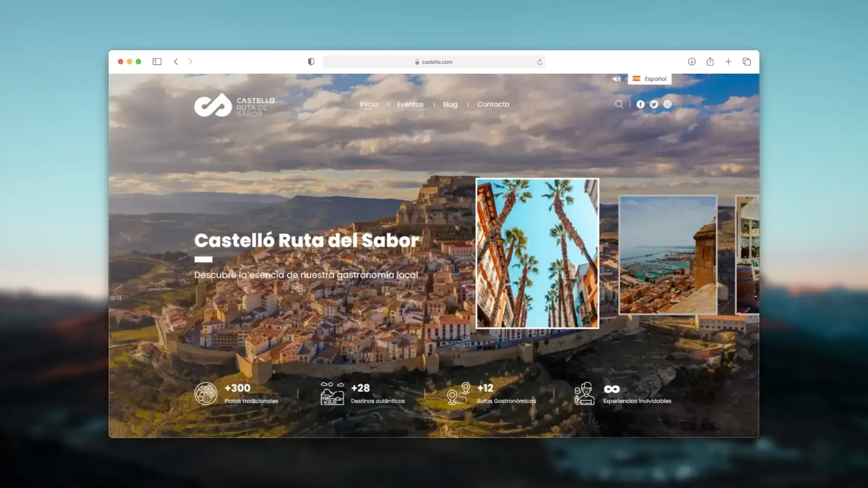Open the Twitter social link

[654, 104]
